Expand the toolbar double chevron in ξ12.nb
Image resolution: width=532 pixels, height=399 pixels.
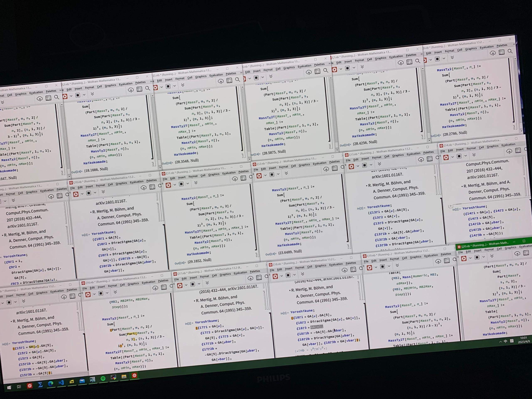(286, 173)
